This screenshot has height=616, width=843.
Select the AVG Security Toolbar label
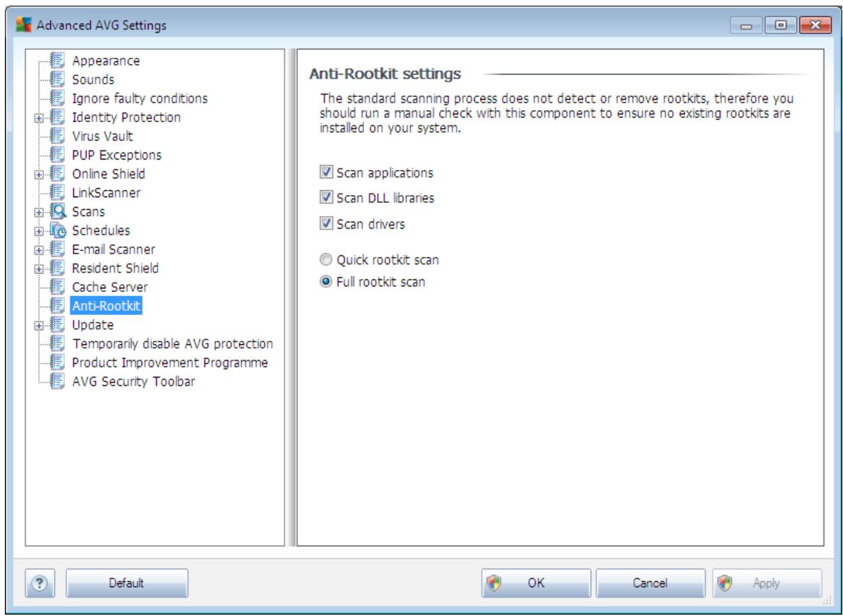coord(134,380)
